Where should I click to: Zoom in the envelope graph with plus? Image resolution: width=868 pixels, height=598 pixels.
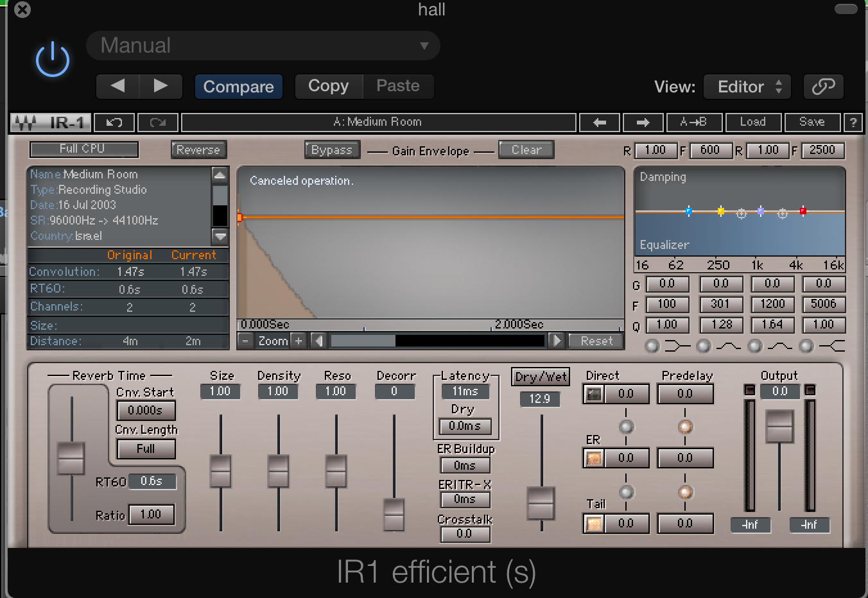[299, 341]
